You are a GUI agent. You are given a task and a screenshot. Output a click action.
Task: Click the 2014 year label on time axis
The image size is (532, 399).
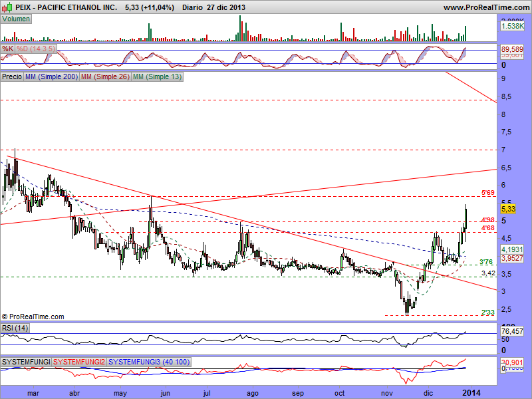[471, 393]
